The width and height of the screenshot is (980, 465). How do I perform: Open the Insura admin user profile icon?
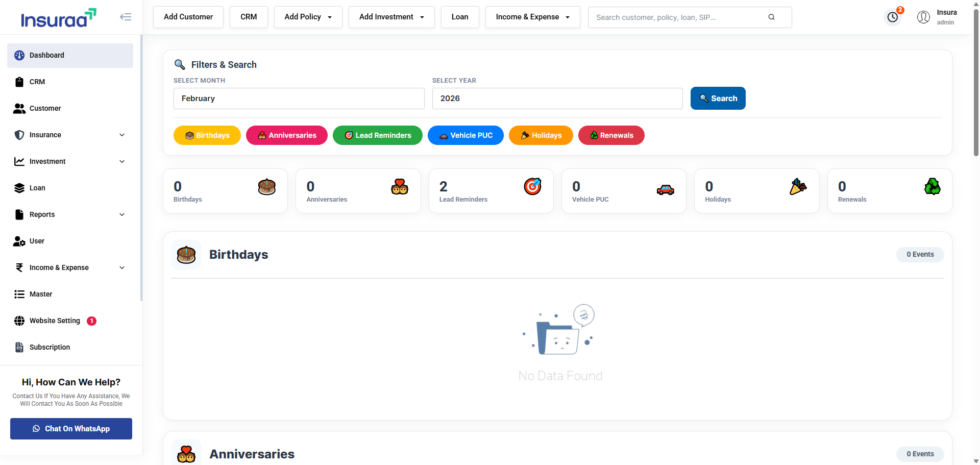coord(923,17)
